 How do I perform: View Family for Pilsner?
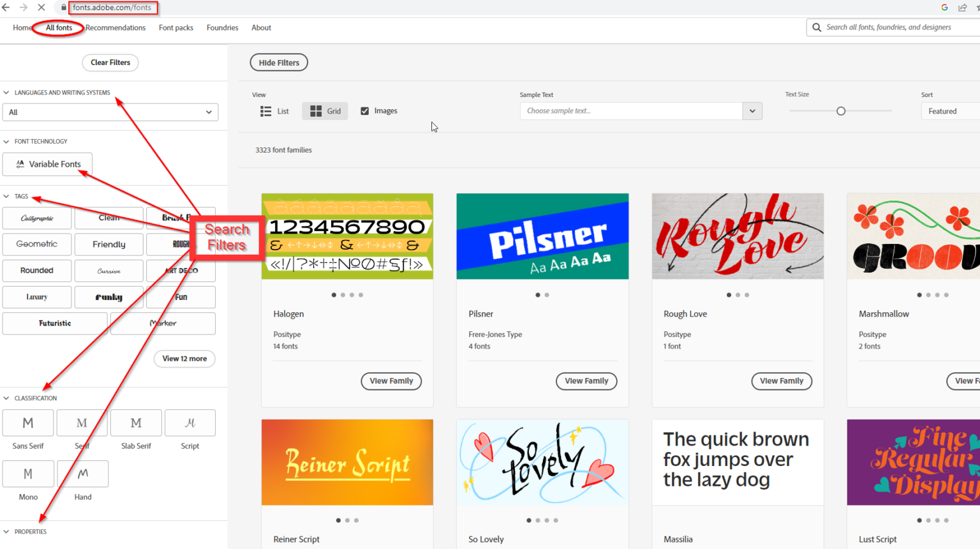[586, 381]
